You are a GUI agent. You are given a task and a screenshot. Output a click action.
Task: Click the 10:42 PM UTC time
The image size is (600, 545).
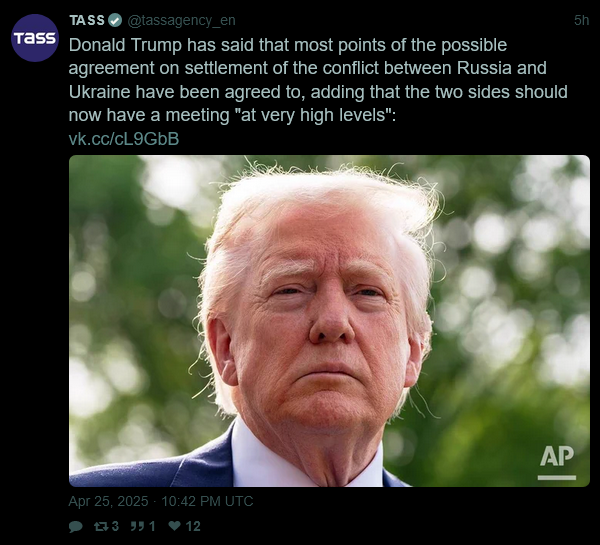click(207, 501)
